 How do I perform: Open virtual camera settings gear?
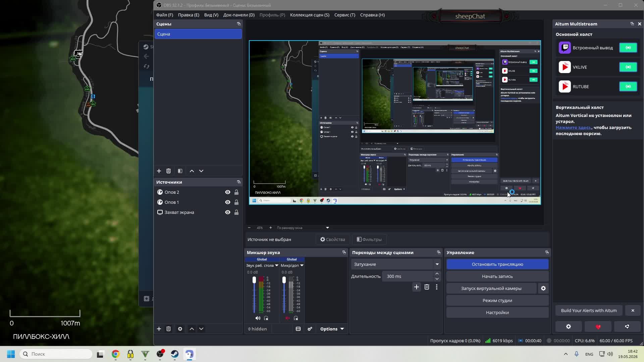pyautogui.click(x=543, y=288)
